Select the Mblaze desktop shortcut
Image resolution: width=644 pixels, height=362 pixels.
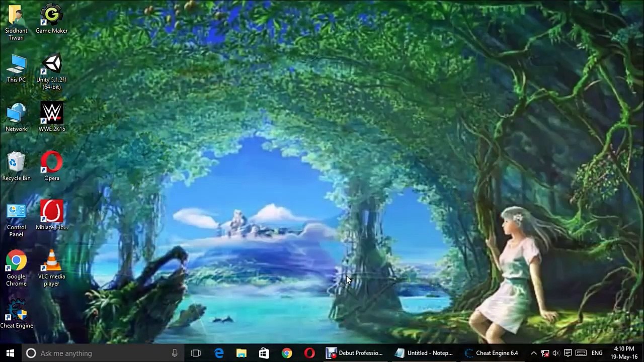[51, 216]
